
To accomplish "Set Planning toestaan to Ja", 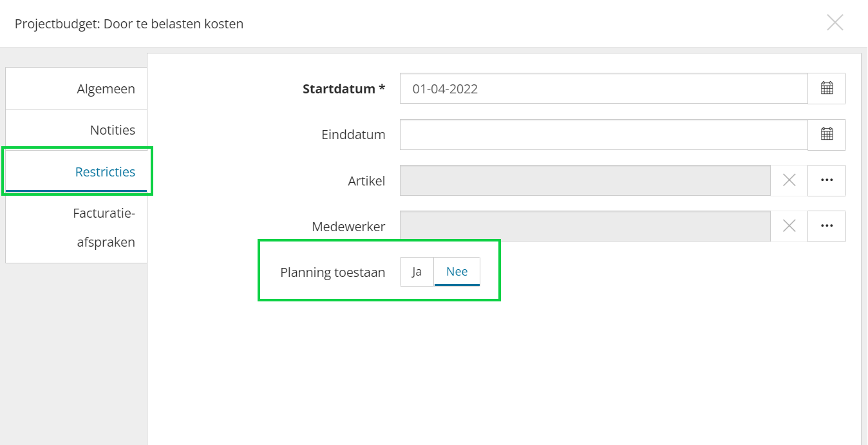I will [x=417, y=272].
